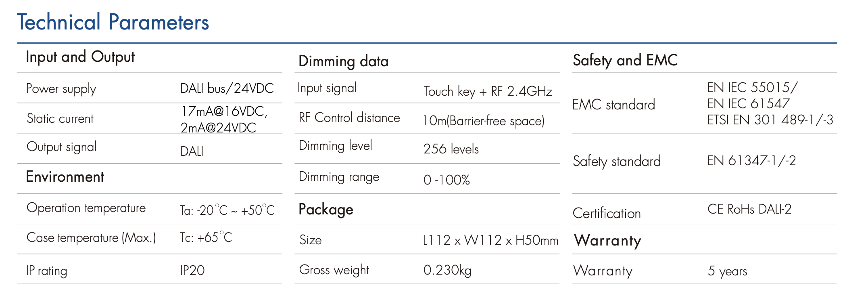
Task: Select the Dimming data section heading
Action: [343, 61]
